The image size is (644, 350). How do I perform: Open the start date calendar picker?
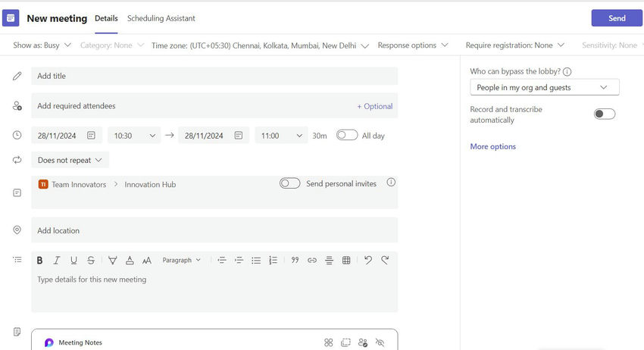tap(91, 136)
